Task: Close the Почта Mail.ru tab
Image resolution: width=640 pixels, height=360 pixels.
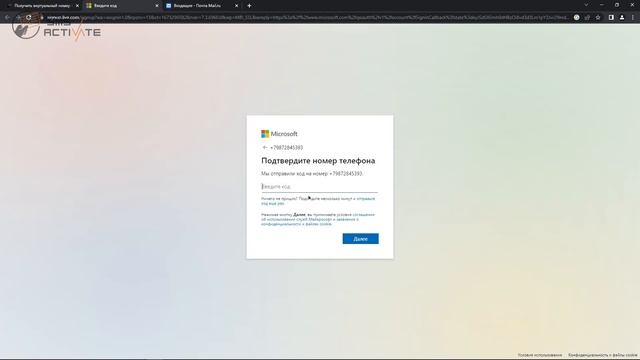Action: click(236, 6)
